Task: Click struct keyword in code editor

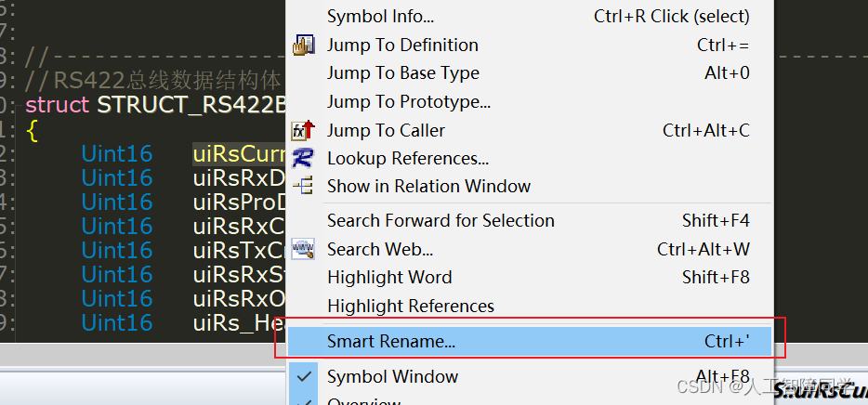Action: click(x=58, y=105)
